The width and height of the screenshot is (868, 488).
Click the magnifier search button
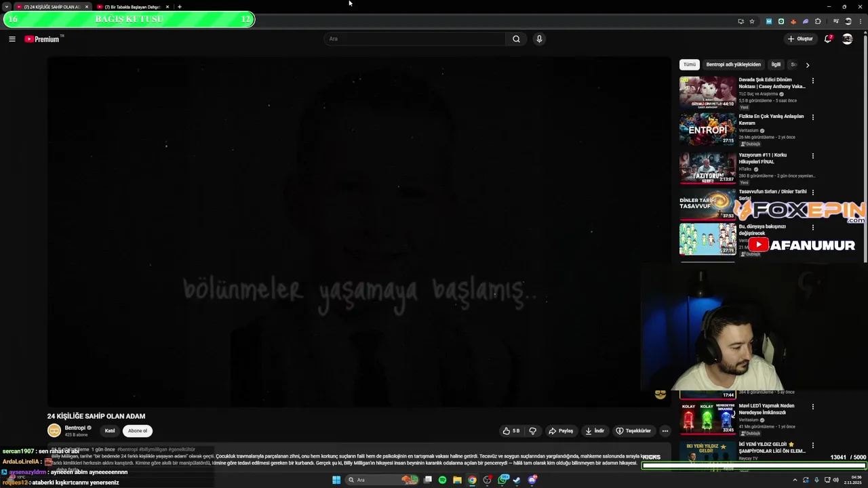[516, 39]
